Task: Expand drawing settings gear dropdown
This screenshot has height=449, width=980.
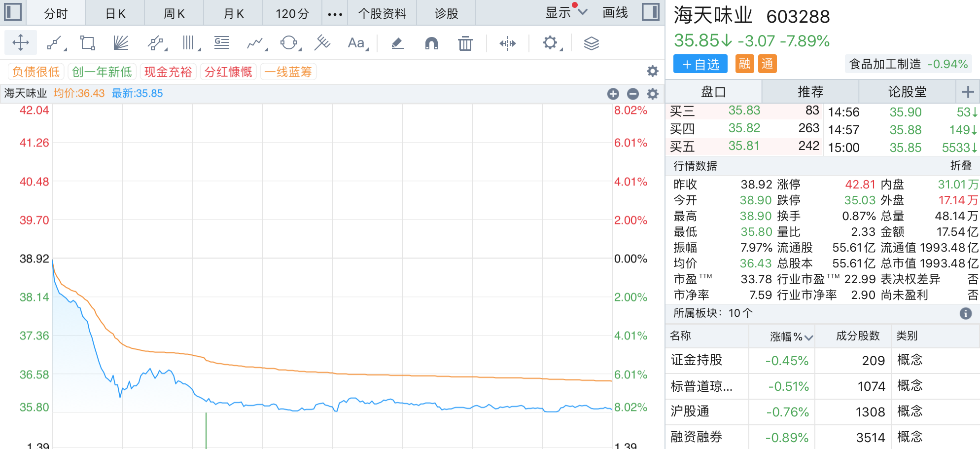Action: tap(551, 43)
